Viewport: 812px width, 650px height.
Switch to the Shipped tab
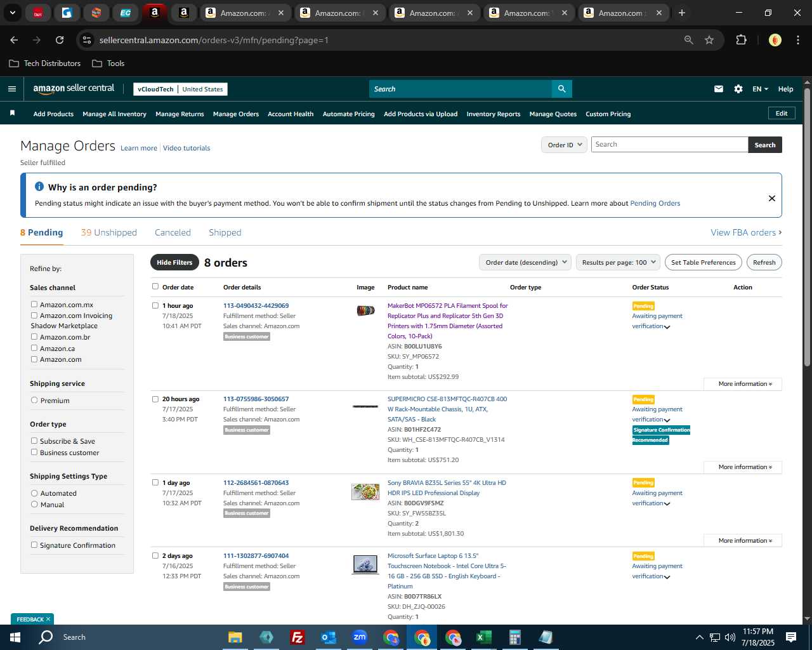[x=225, y=232]
